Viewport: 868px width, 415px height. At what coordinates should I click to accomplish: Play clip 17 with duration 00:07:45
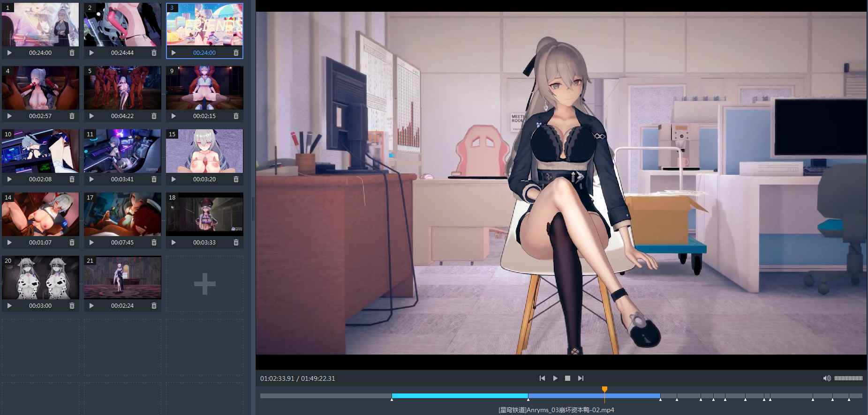(x=91, y=243)
